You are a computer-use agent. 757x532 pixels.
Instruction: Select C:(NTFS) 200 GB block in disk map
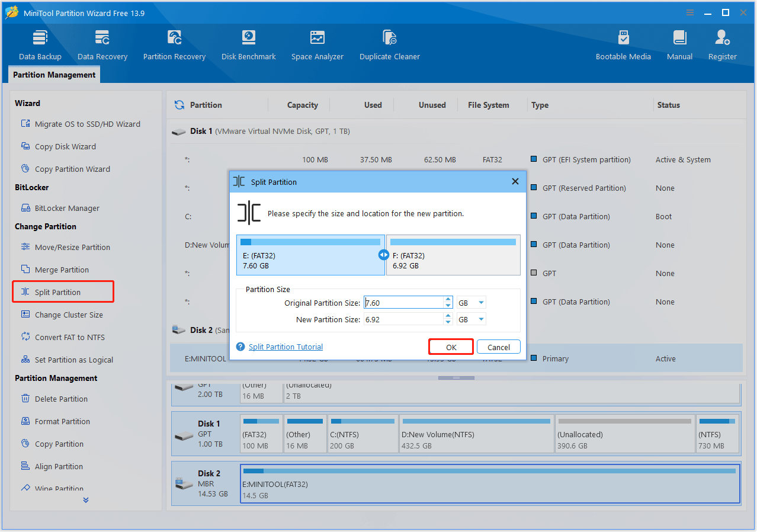point(363,434)
